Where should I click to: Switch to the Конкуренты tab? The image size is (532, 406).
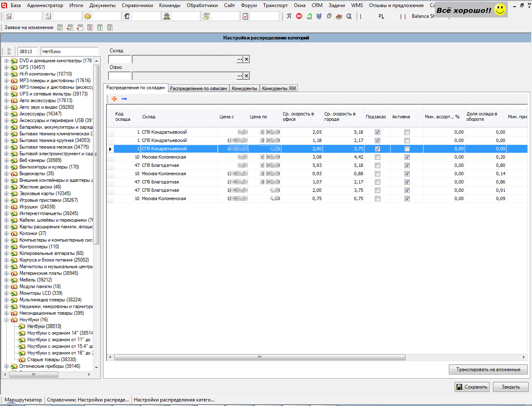coord(244,88)
